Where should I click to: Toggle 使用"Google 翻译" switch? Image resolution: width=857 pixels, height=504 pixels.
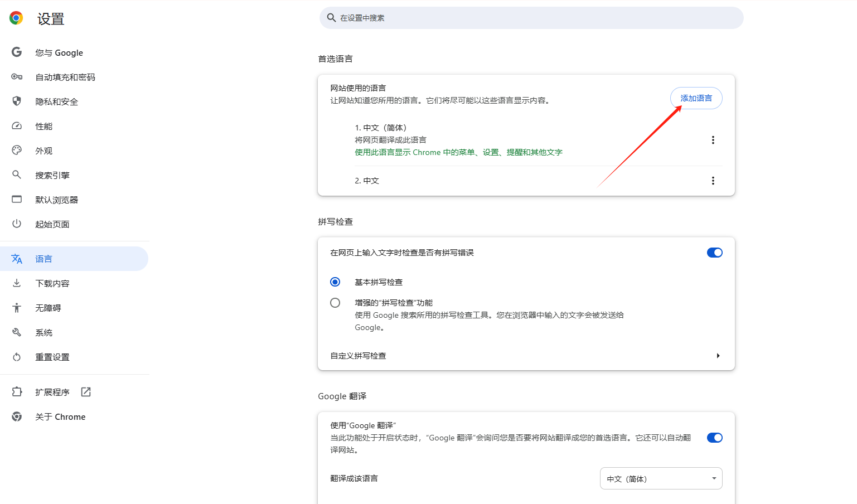[x=714, y=438]
